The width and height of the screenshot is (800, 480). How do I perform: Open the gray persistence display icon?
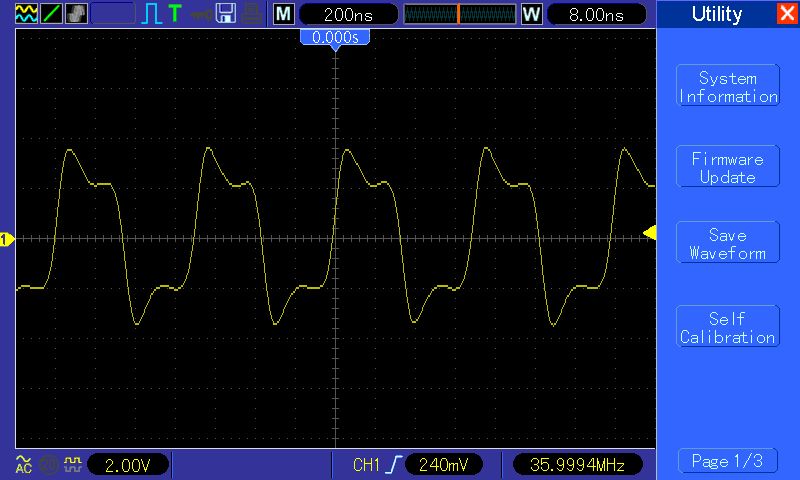(76, 14)
